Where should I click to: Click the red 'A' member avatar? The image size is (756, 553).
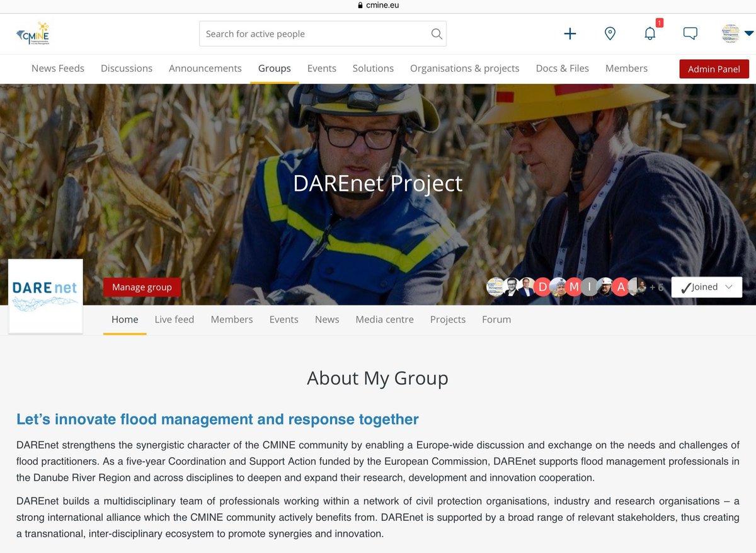(620, 287)
